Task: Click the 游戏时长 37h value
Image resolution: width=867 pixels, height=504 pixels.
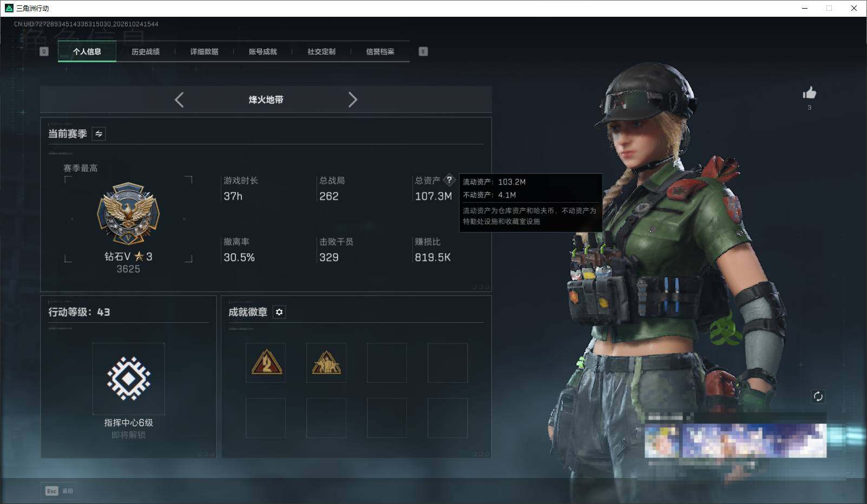Action: point(233,196)
